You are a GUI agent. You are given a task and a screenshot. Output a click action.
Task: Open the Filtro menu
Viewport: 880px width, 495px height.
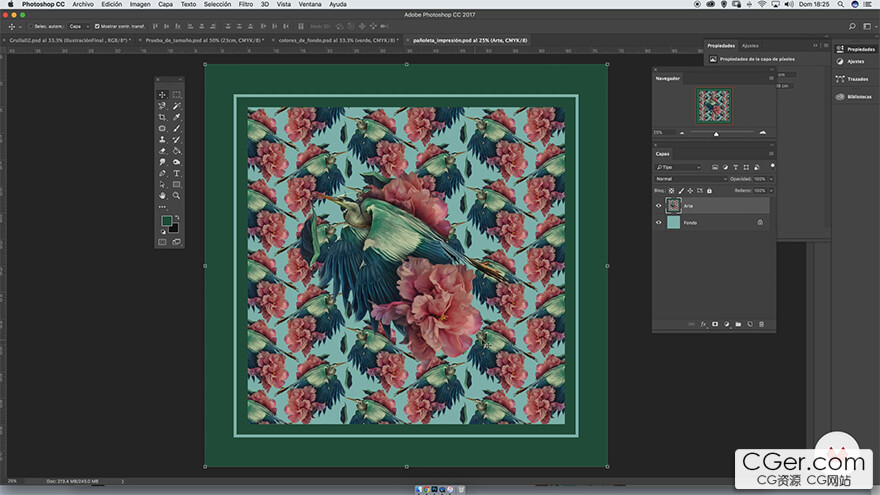(x=246, y=4)
